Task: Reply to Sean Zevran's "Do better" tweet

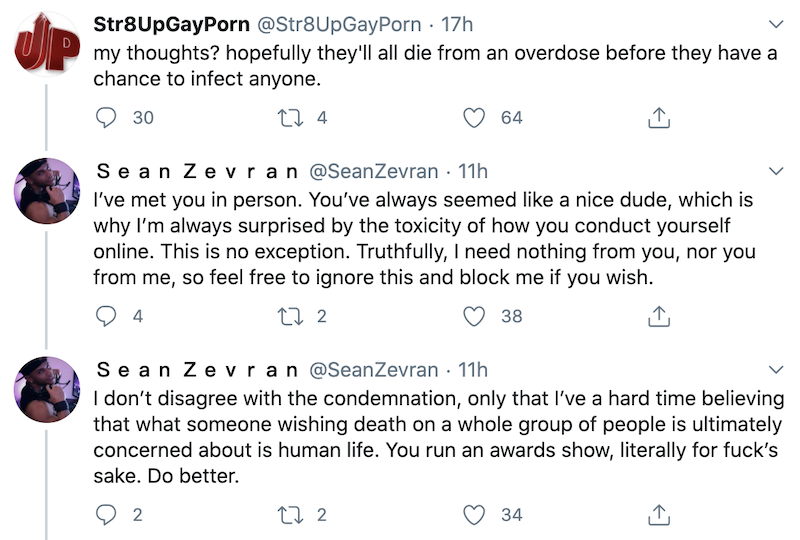Action: [x=106, y=515]
